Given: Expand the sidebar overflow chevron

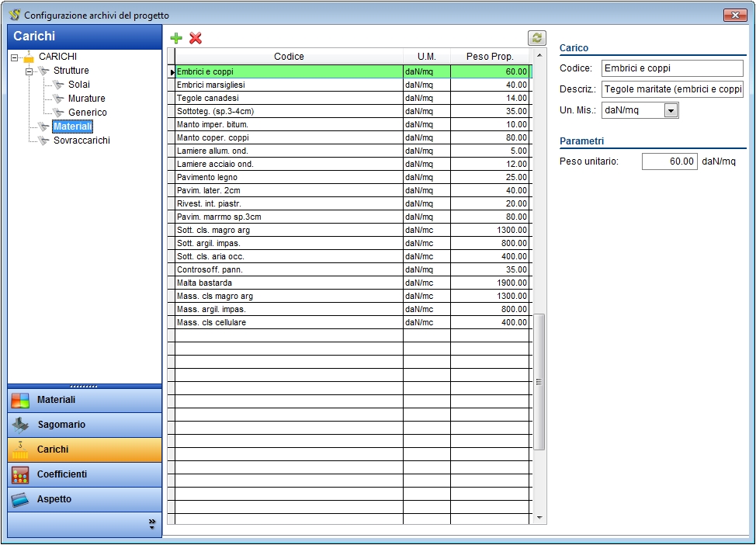Looking at the screenshot, I should tap(152, 524).
